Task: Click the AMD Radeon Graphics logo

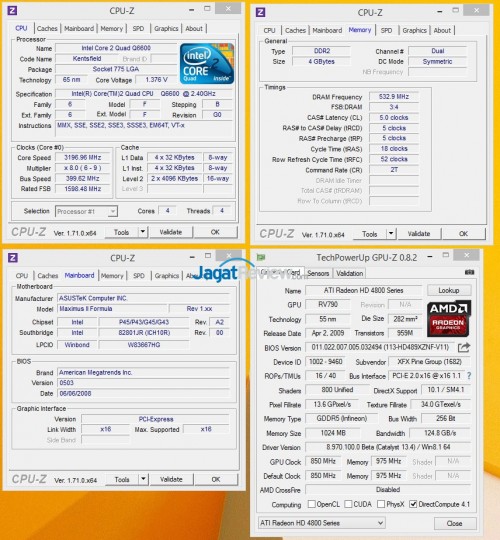Action: pyautogui.click(x=449, y=319)
